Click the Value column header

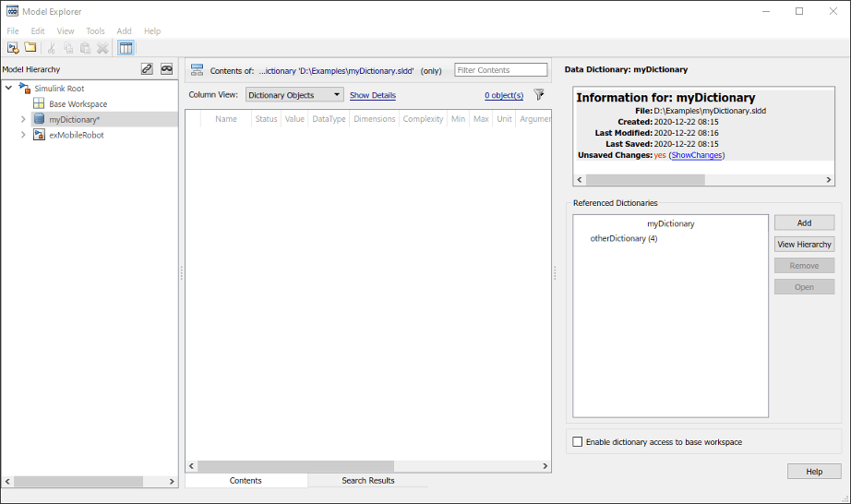pos(294,119)
